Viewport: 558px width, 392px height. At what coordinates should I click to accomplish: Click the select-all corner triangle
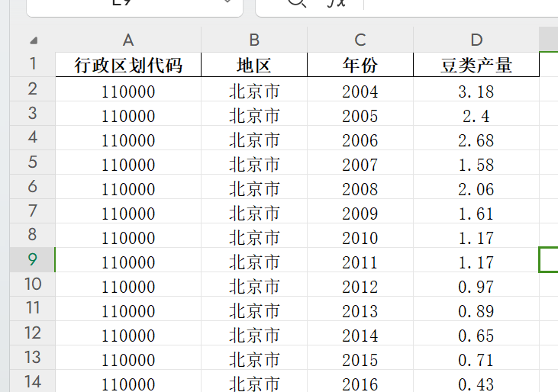34,40
